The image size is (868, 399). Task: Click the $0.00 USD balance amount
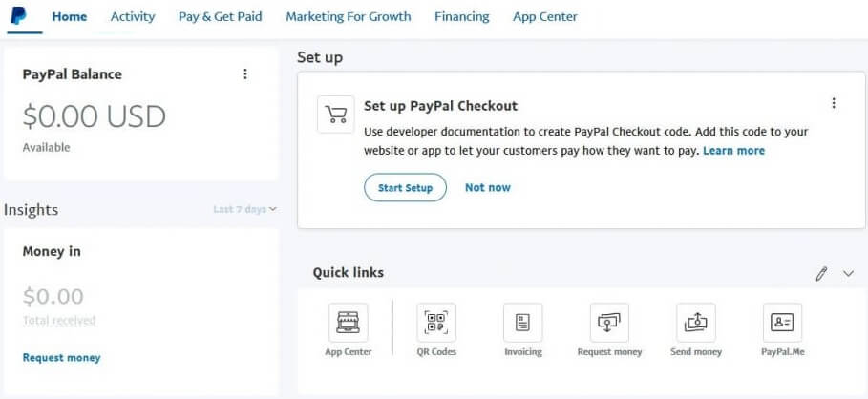click(95, 116)
